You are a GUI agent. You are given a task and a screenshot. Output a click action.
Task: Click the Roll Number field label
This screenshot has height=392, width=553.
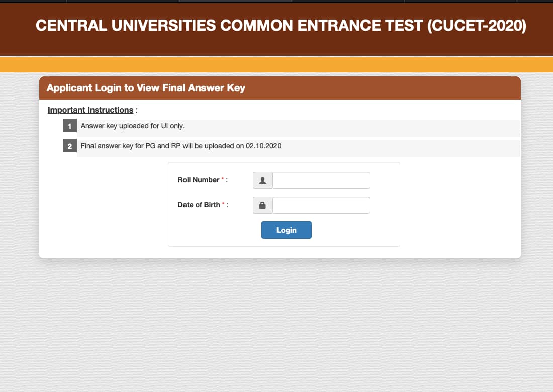click(x=199, y=180)
